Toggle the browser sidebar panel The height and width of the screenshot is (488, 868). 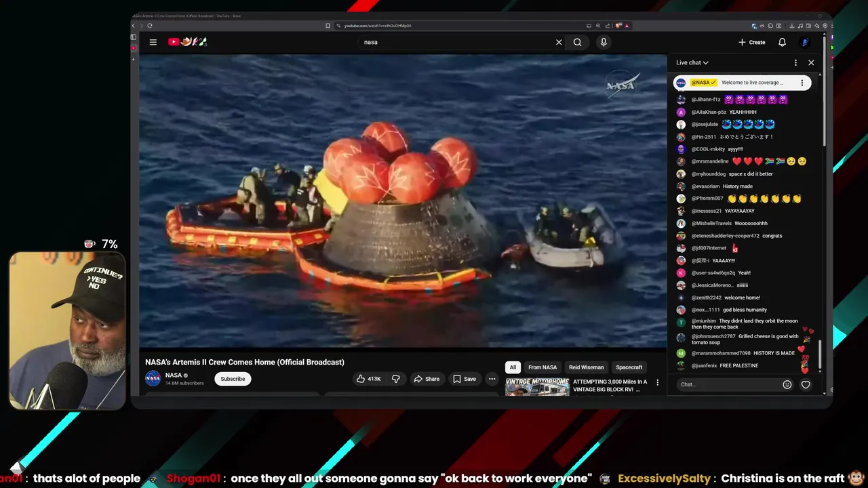134,37
